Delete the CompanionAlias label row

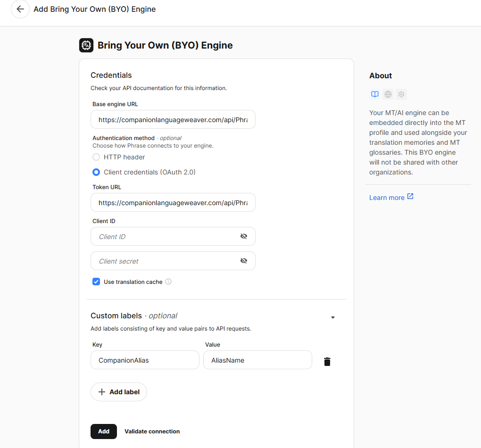pyautogui.click(x=327, y=362)
